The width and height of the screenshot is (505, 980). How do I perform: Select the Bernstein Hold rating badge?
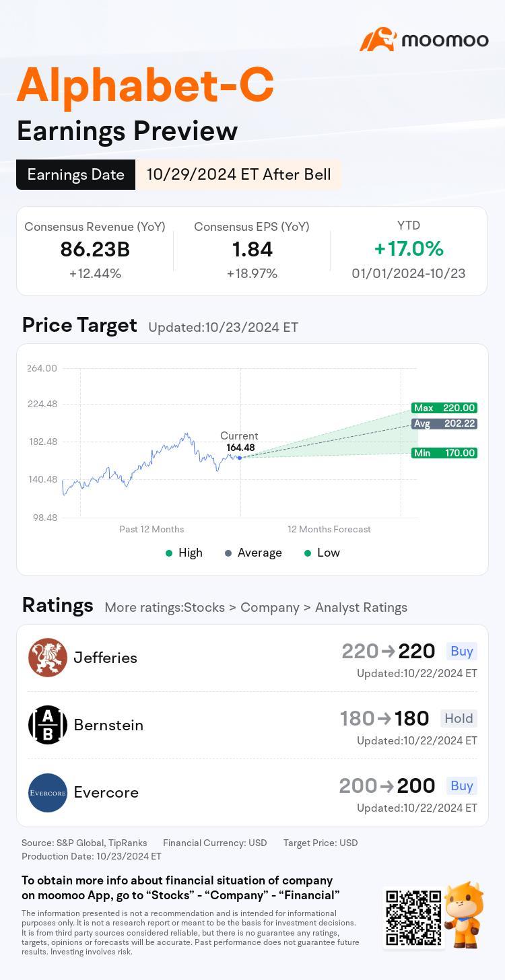[459, 718]
